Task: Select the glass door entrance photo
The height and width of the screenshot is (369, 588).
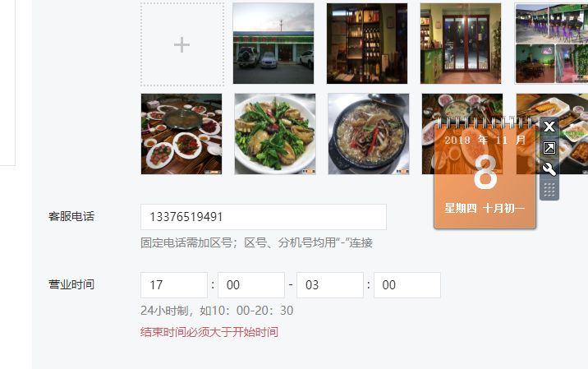Action: 461,44
